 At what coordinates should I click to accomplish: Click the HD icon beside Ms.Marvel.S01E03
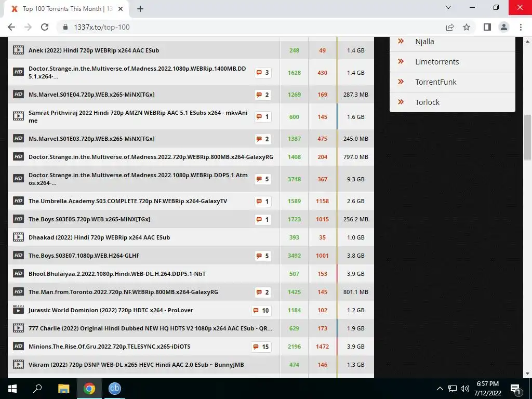[x=18, y=138]
